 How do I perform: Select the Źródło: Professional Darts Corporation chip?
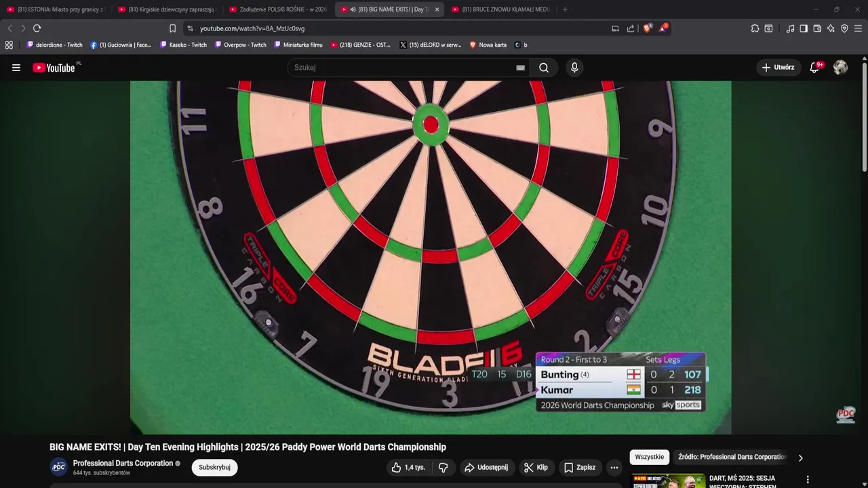732,457
